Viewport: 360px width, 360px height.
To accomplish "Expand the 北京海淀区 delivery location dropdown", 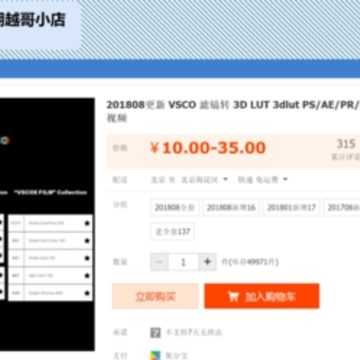I will click(x=225, y=179).
